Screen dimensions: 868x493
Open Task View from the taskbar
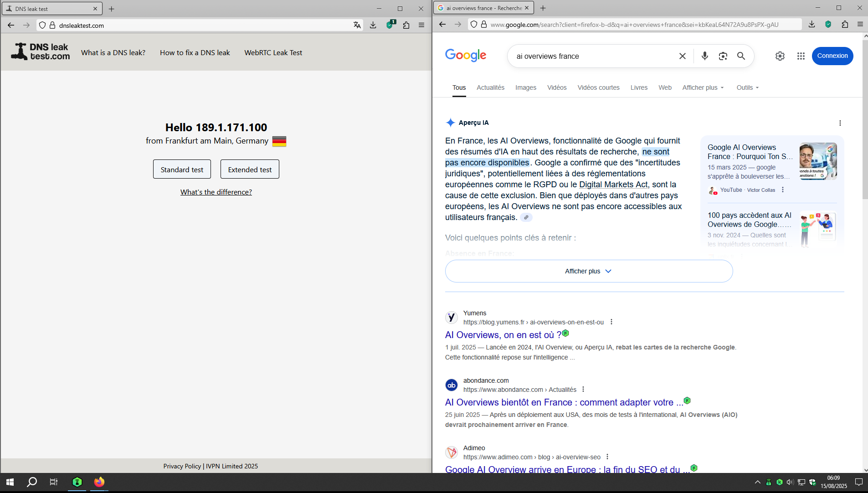pos(54,482)
